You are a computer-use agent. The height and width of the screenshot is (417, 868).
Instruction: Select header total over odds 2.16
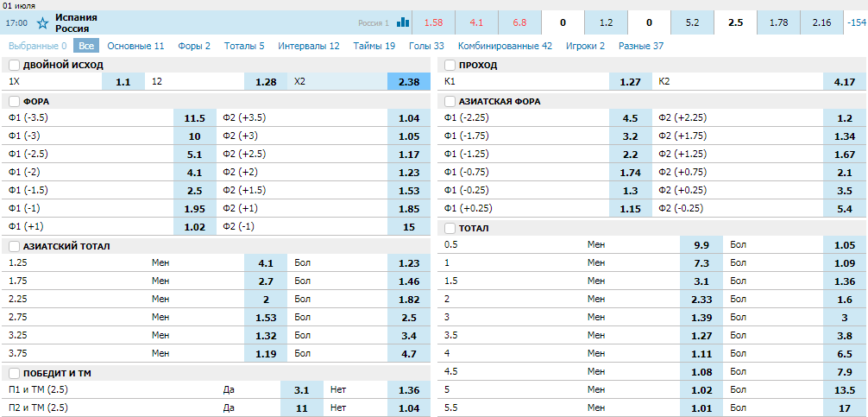(822, 22)
